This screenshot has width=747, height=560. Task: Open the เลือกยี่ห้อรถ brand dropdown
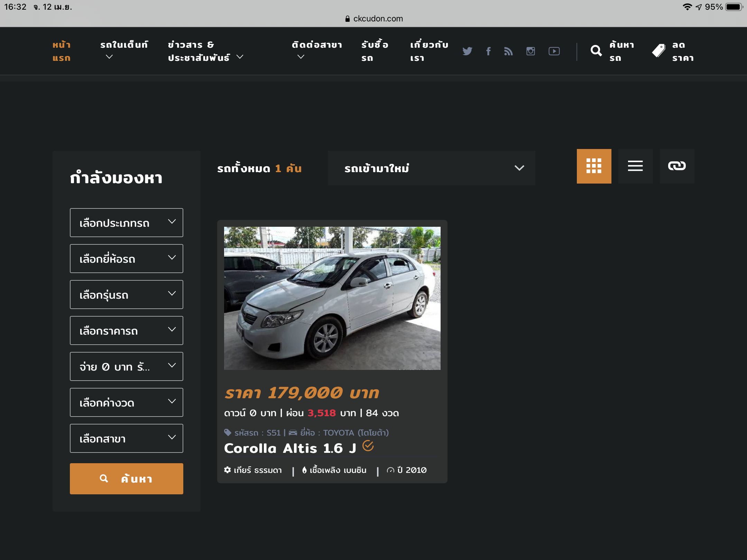pos(127,259)
